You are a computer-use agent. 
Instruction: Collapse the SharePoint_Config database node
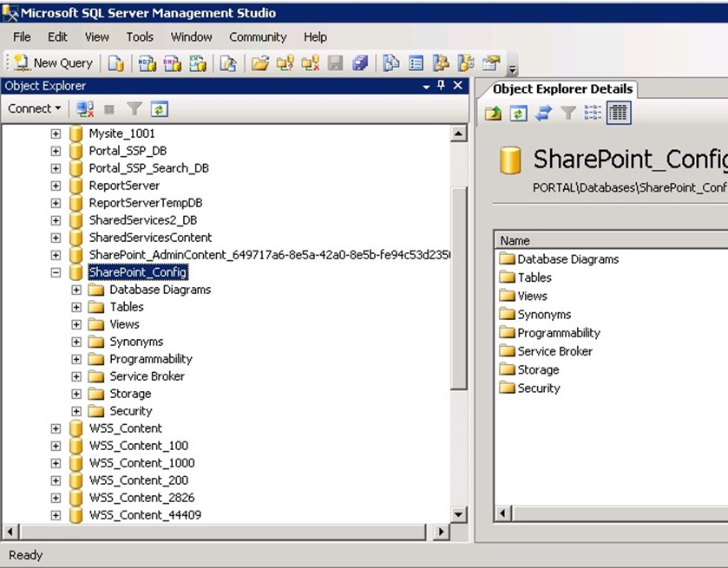[56, 272]
